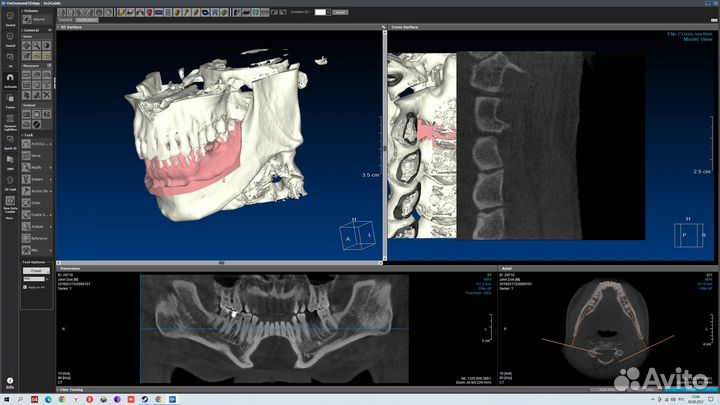The image size is (720, 405).
Task: Expand the Anchor Pin task submenu
Action: (x=51, y=191)
